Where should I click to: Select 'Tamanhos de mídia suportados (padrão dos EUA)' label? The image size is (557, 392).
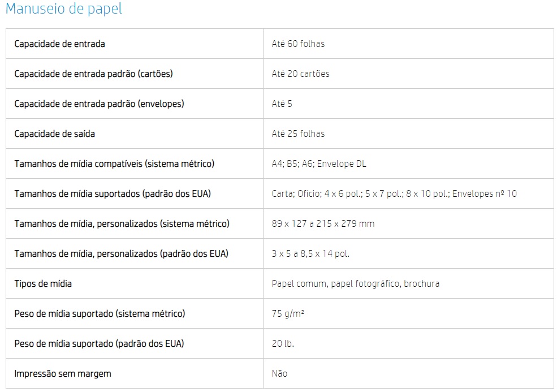point(113,193)
